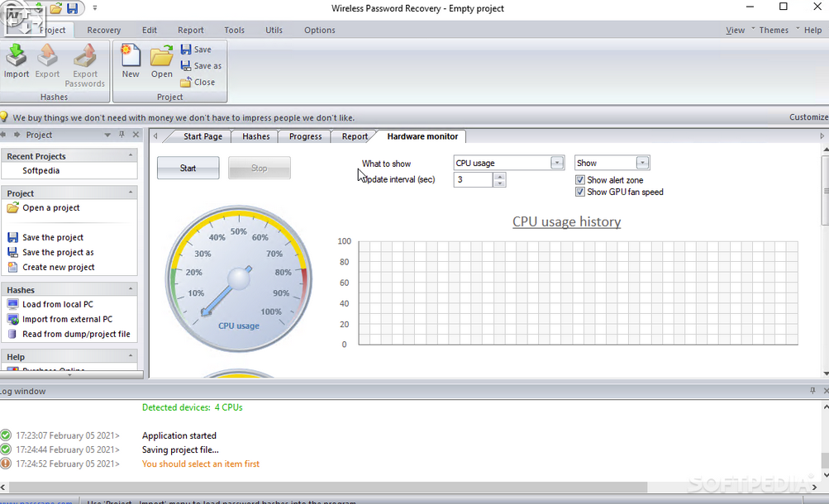The image size is (829, 504).
Task: Open the Show dropdown
Action: point(642,163)
